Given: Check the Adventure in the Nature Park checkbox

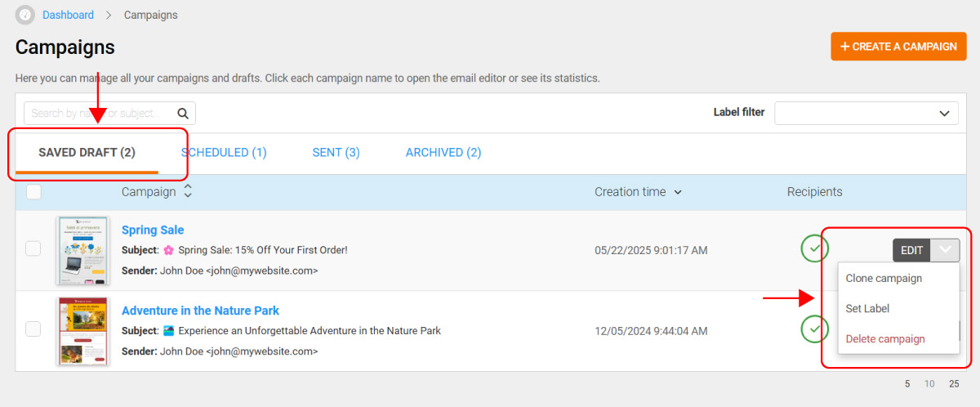Looking at the screenshot, I should pyautogui.click(x=33, y=329).
